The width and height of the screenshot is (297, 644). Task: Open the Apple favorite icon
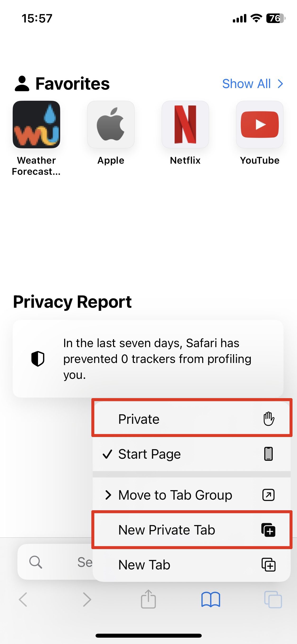pos(111,124)
